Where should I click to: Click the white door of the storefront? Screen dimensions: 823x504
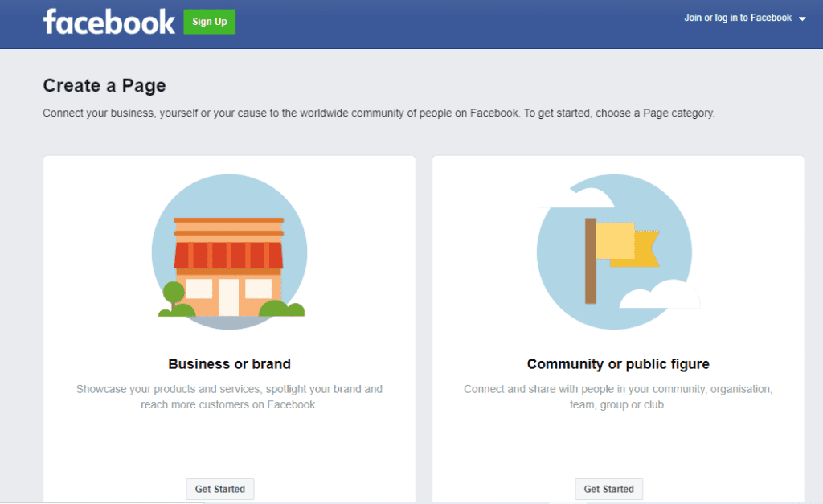tap(228, 297)
